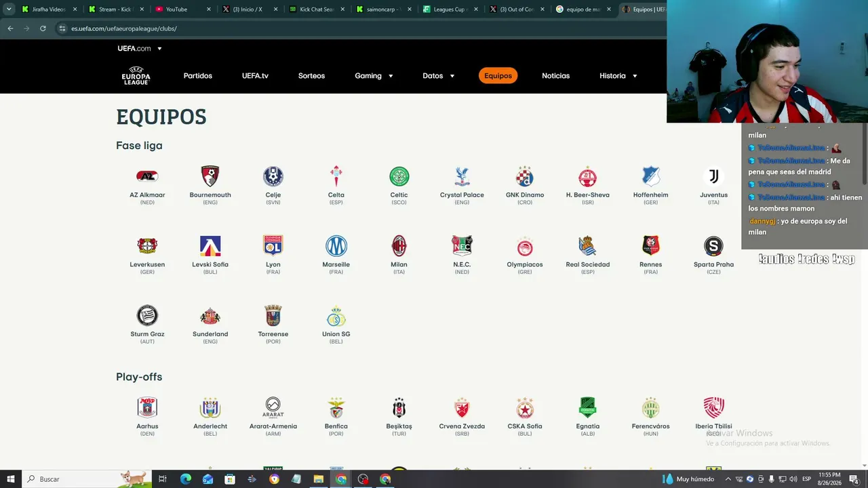The height and width of the screenshot is (488, 868).
Task: Open the H. Beer-Sheva logo
Action: tap(588, 177)
